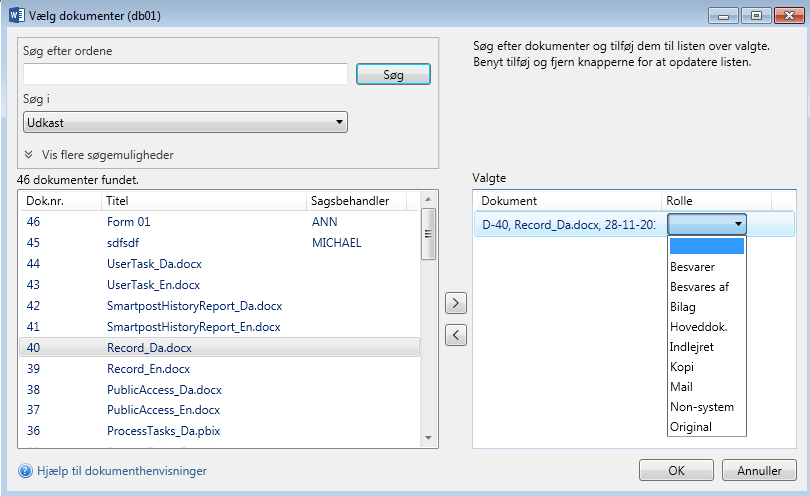The height and width of the screenshot is (496, 810).
Task: Click the Word icon in title bar
Action: coord(16,15)
